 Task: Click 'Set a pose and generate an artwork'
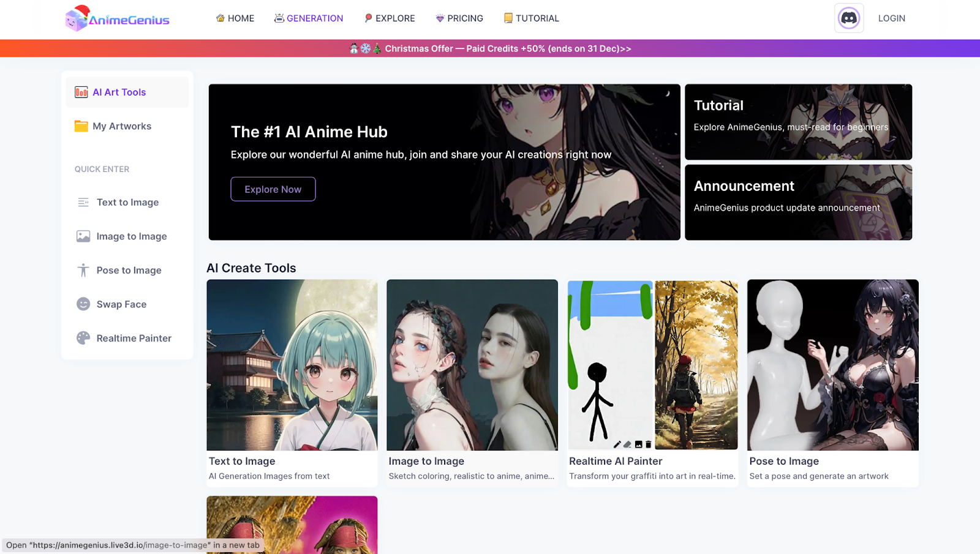point(819,476)
